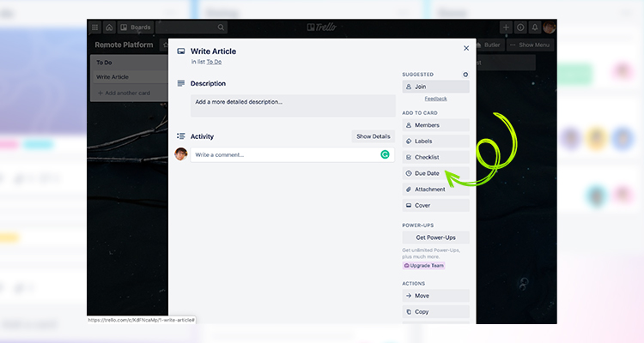Open Suggested settings gear icon
Image resolution: width=644 pixels, height=343 pixels.
465,75
